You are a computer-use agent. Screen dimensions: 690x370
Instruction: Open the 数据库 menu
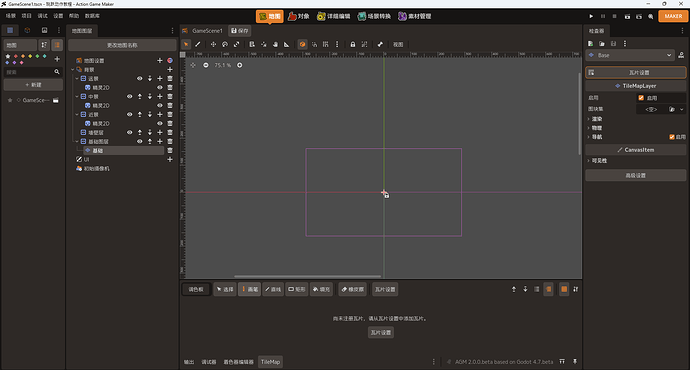92,16
